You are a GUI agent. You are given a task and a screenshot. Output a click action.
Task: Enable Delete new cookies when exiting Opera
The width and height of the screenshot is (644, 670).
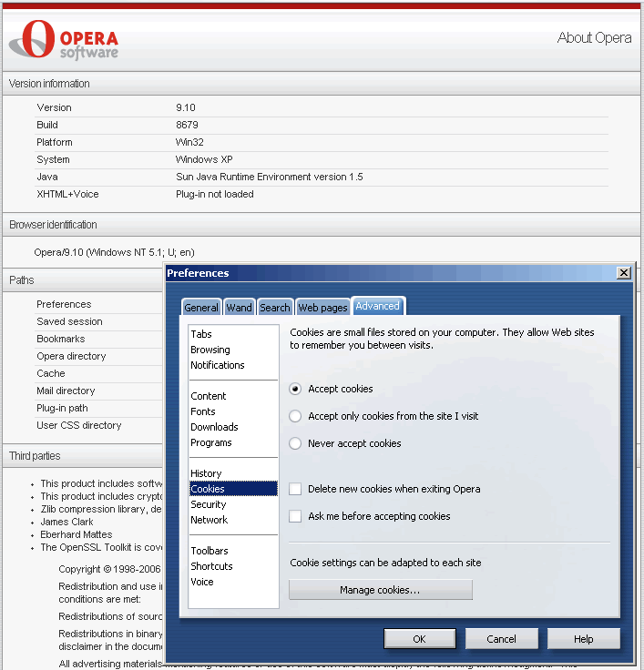(x=295, y=489)
